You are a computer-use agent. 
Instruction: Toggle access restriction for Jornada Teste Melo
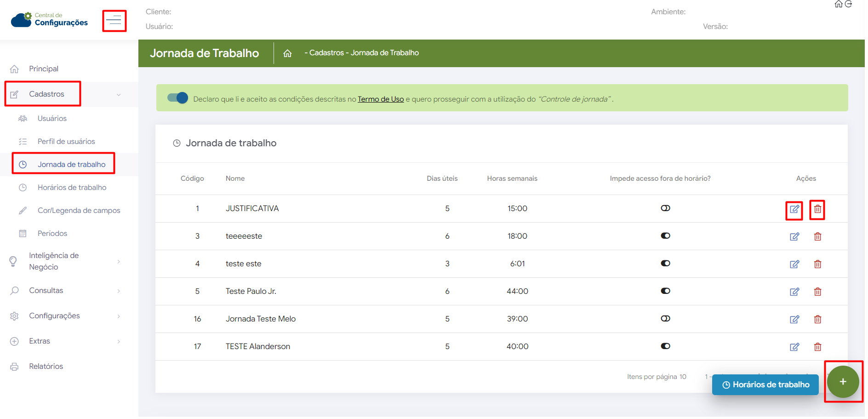pyautogui.click(x=665, y=319)
